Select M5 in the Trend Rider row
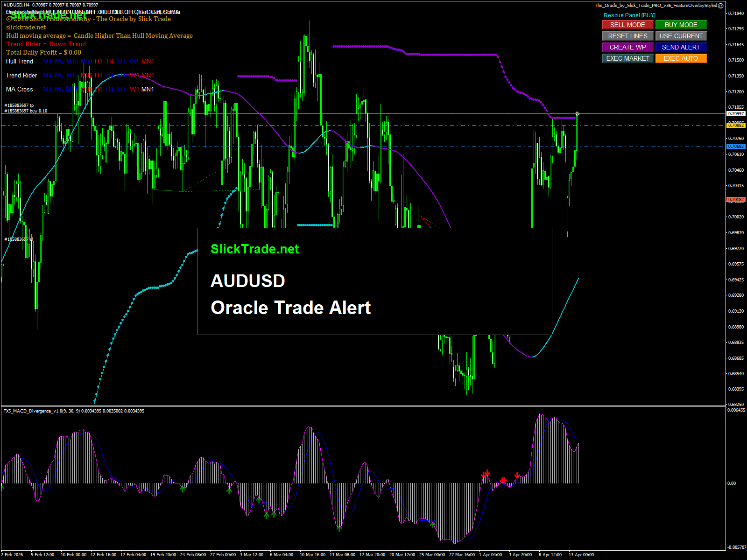The width and height of the screenshot is (747, 560). coord(59,75)
